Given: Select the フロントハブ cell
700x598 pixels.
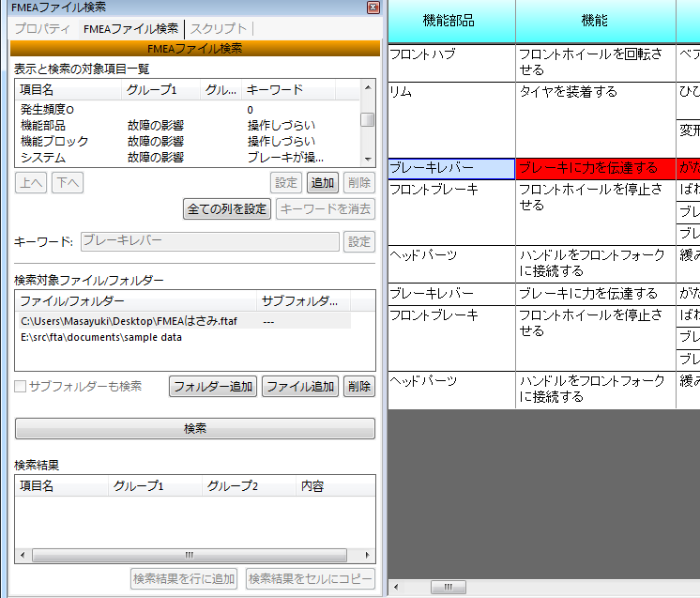Looking at the screenshot, I should (x=451, y=63).
